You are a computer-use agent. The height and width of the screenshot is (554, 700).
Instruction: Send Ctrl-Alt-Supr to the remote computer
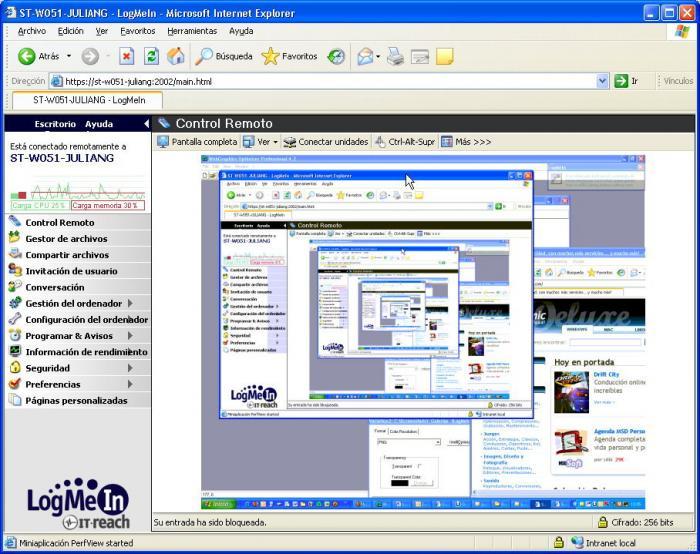click(x=405, y=142)
